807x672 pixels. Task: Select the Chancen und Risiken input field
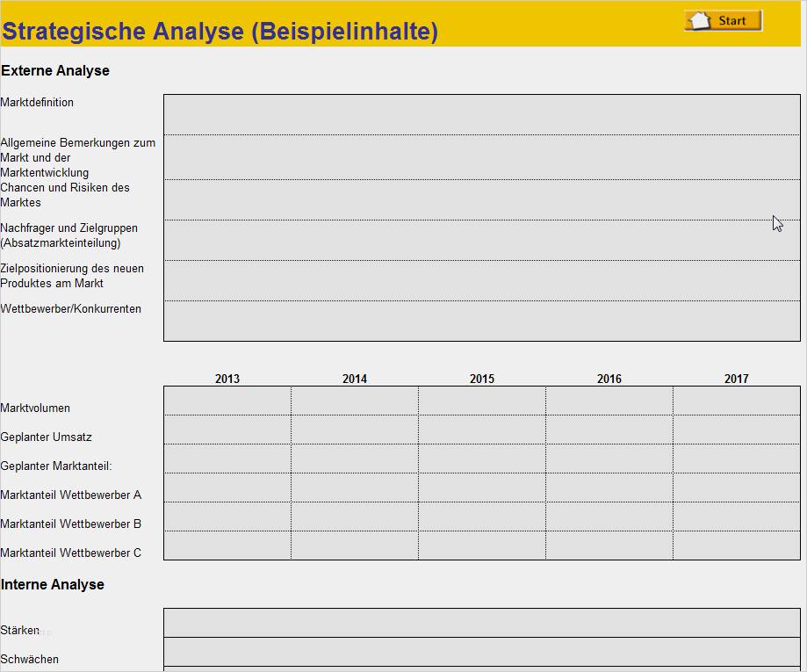(x=482, y=199)
